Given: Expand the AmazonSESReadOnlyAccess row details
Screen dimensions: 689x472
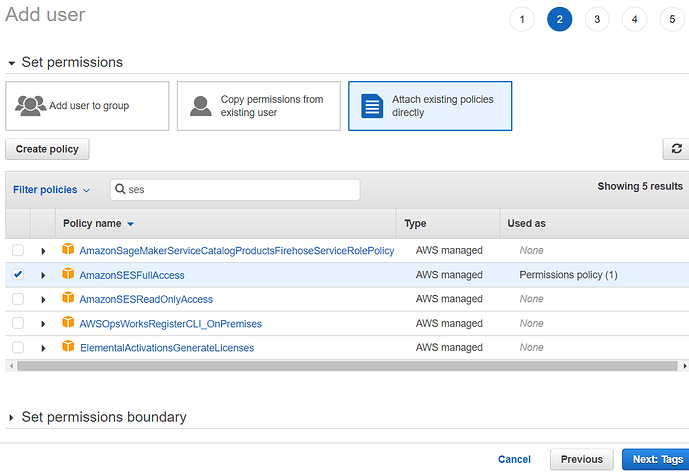Looking at the screenshot, I should pos(43,300).
